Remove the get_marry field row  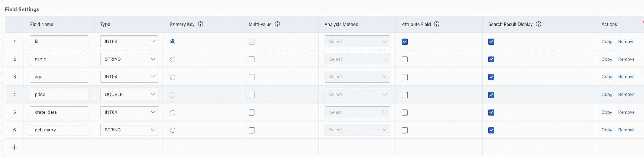pyautogui.click(x=626, y=130)
